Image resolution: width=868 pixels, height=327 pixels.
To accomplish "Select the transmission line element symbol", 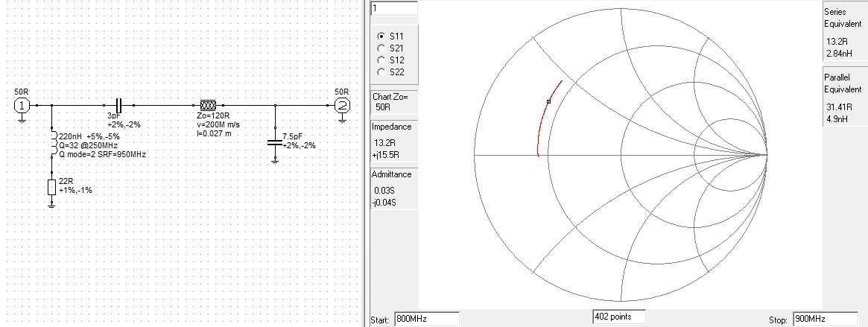I will (208, 104).
